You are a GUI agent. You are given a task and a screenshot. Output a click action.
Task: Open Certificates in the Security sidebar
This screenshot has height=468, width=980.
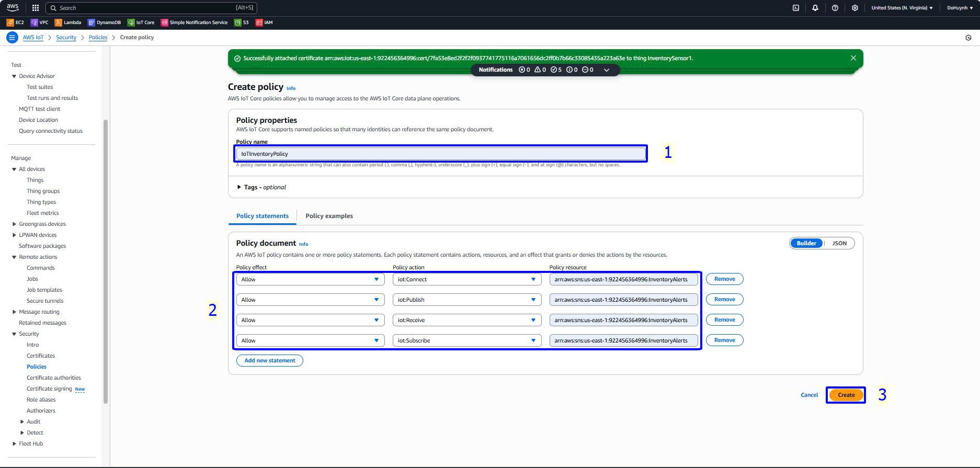pyautogui.click(x=41, y=356)
